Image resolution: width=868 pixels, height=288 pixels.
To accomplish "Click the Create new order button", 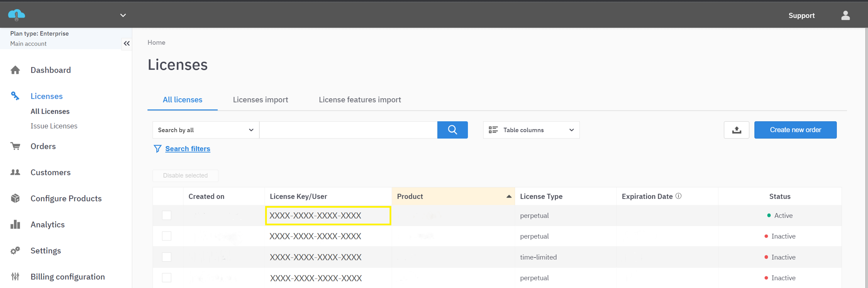I will click(795, 130).
